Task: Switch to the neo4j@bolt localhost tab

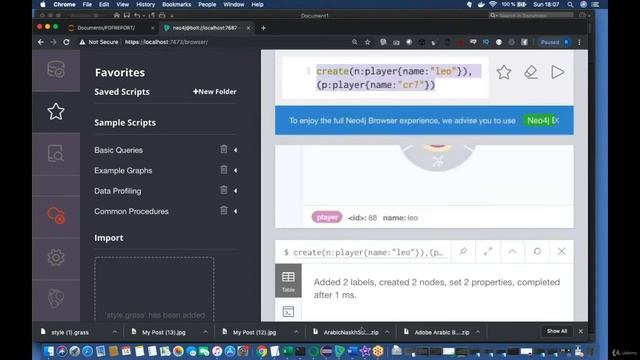Action: click(x=204, y=28)
